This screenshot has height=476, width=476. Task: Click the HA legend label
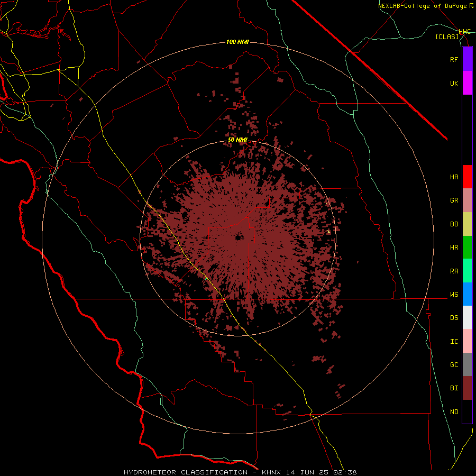[454, 177]
